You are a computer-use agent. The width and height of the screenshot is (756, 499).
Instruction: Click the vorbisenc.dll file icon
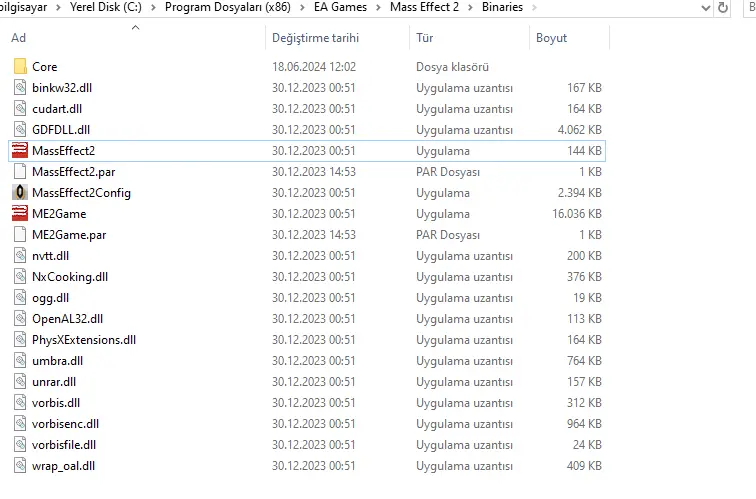20,424
